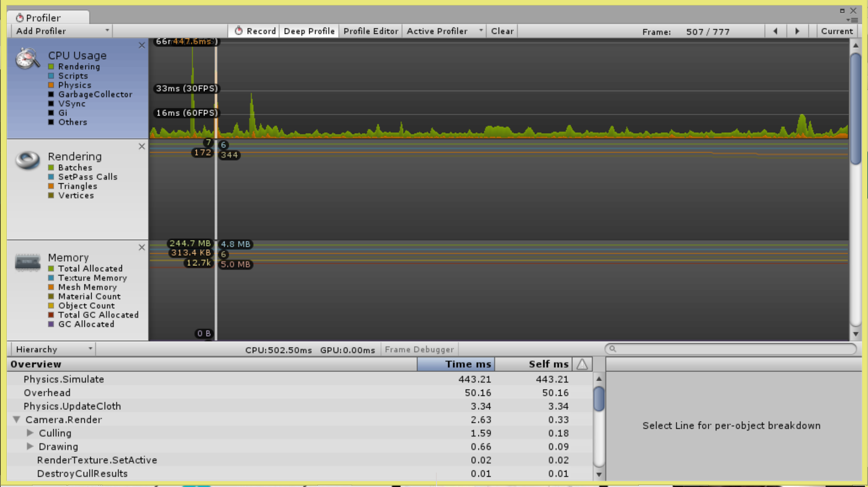Image resolution: width=868 pixels, height=487 pixels.
Task: Click the 244.7 MB memory value label
Action: coord(190,243)
